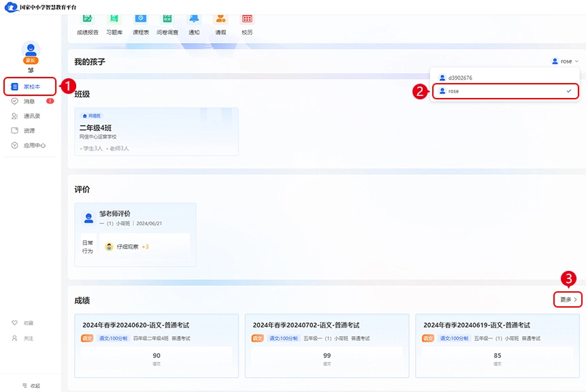Expand the rose child selector dropdown

(x=565, y=61)
